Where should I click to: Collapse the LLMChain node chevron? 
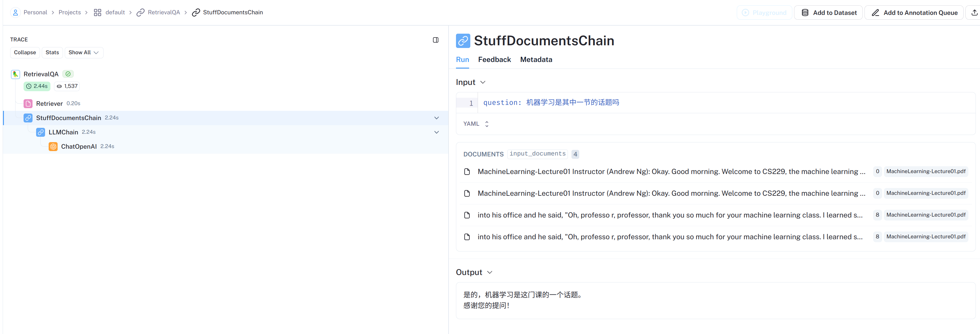[436, 132]
